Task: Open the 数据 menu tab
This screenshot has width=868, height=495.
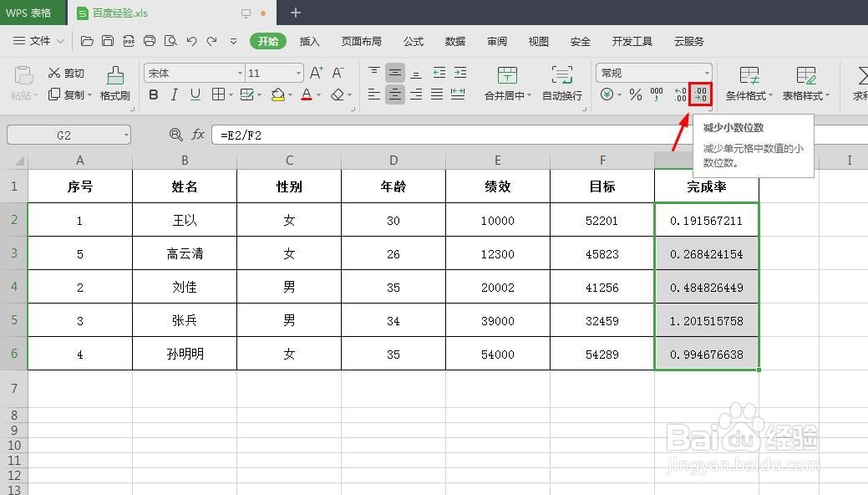Action: 454,40
